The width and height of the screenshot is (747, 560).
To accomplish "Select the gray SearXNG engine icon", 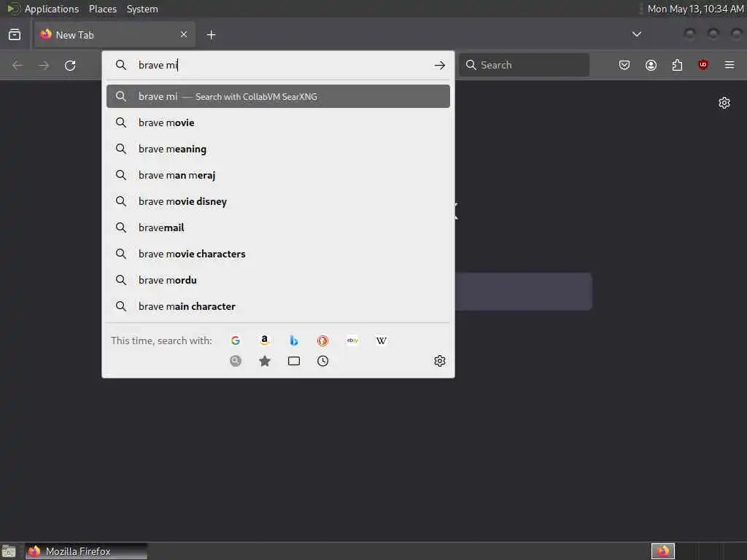I will (x=236, y=361).
